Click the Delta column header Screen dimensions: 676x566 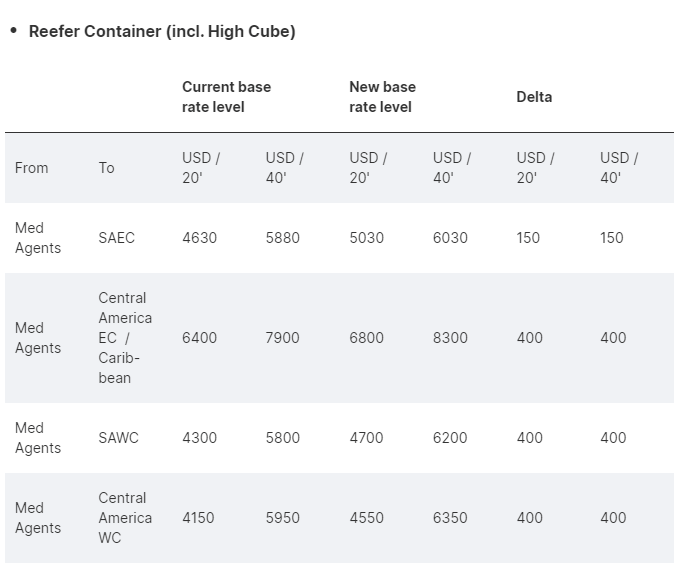pyautogui.click(x=534, y=97)
